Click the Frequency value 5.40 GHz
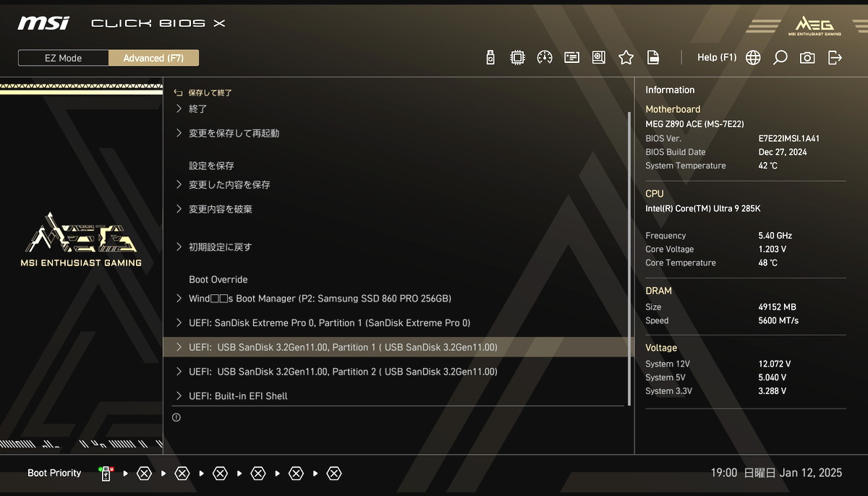 coord(775,236)
